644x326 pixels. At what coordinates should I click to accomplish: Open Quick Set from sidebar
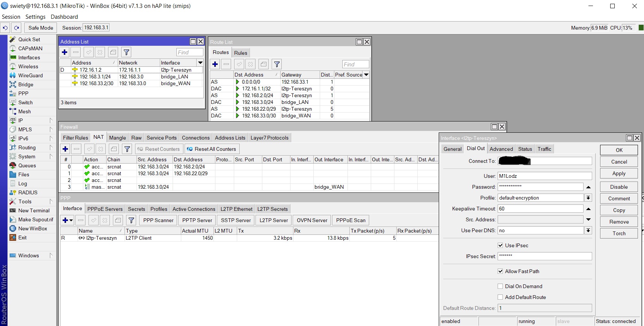[29, 39]
